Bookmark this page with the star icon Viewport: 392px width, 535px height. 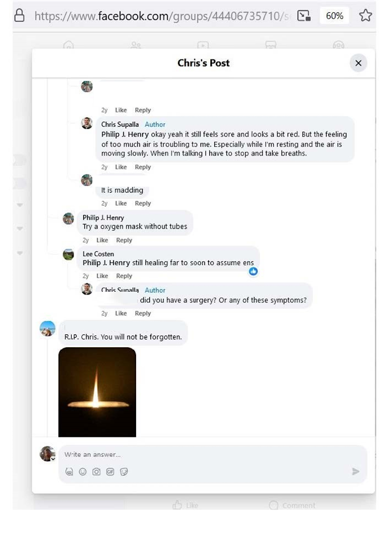point(365,16)
